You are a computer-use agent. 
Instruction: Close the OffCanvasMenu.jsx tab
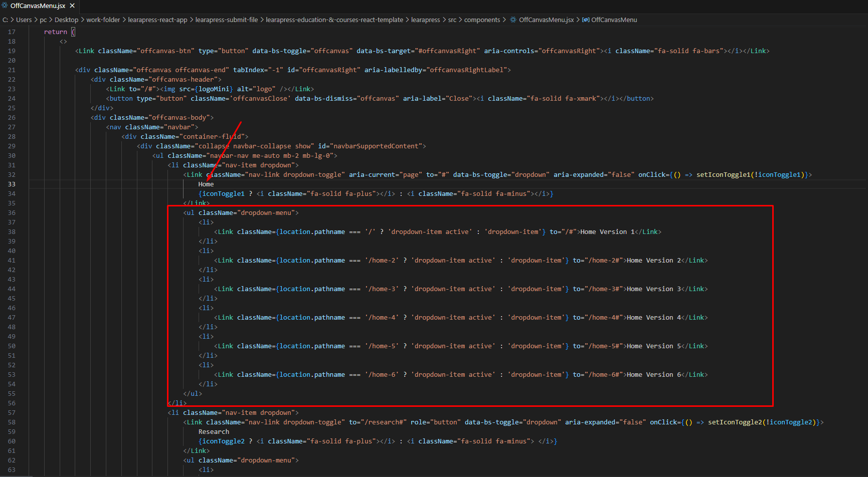72,6
